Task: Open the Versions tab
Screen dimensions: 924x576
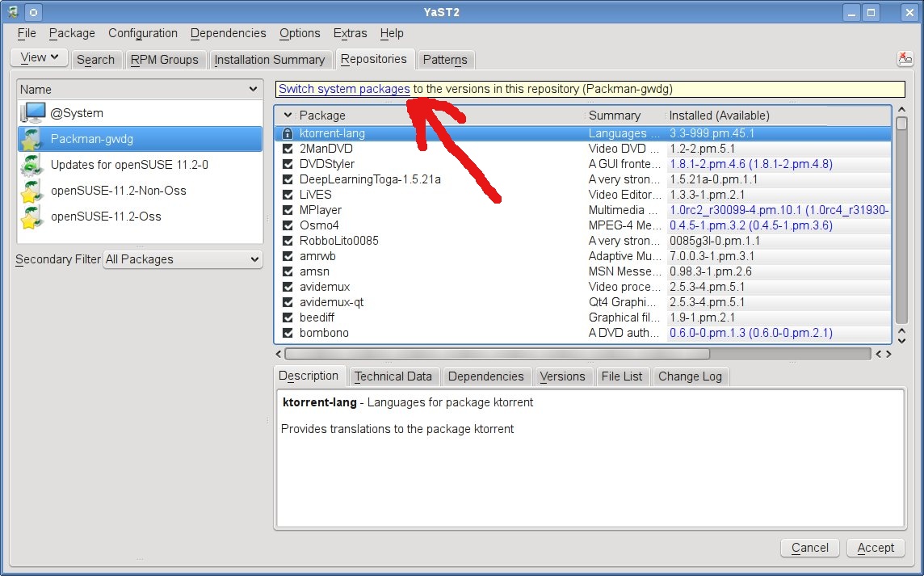Action: (563, 376)
